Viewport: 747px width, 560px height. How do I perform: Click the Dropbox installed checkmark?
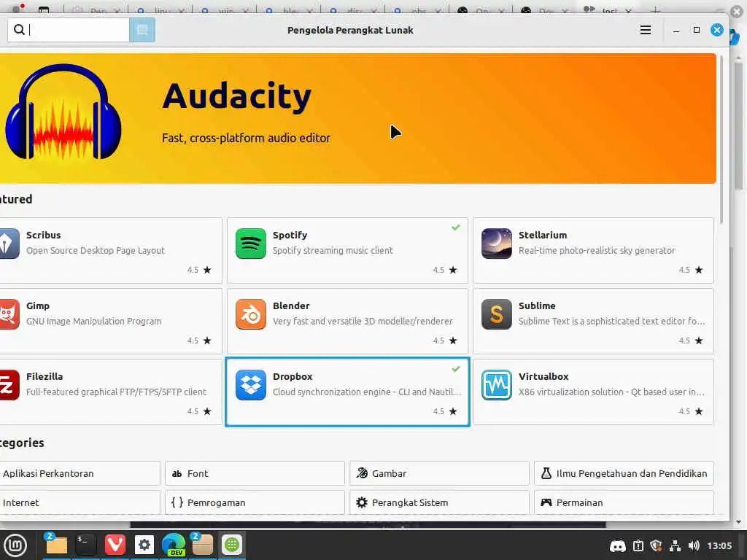point(456,369)
